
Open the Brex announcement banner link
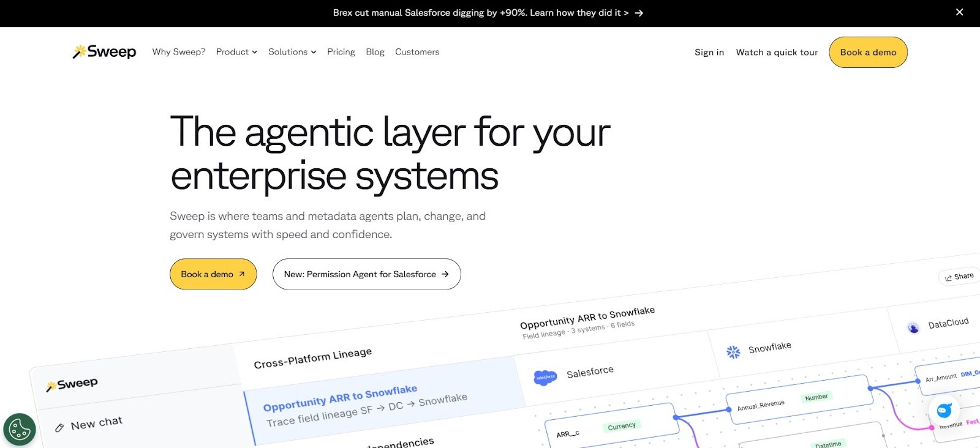[488, 13]
